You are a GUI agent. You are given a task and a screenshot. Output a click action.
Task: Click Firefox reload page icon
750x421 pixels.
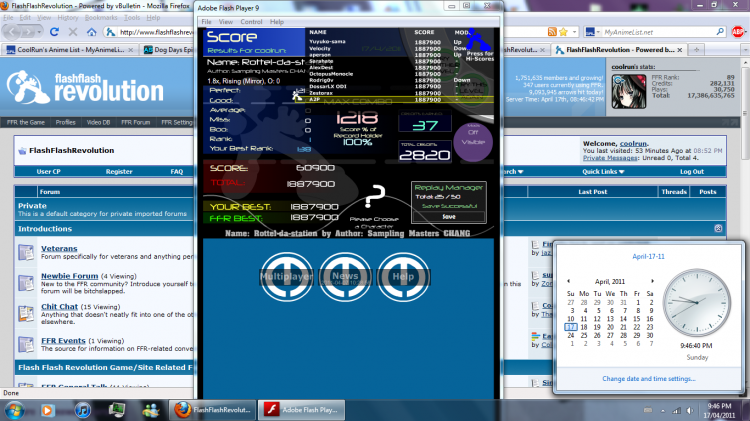coord(54,32)
